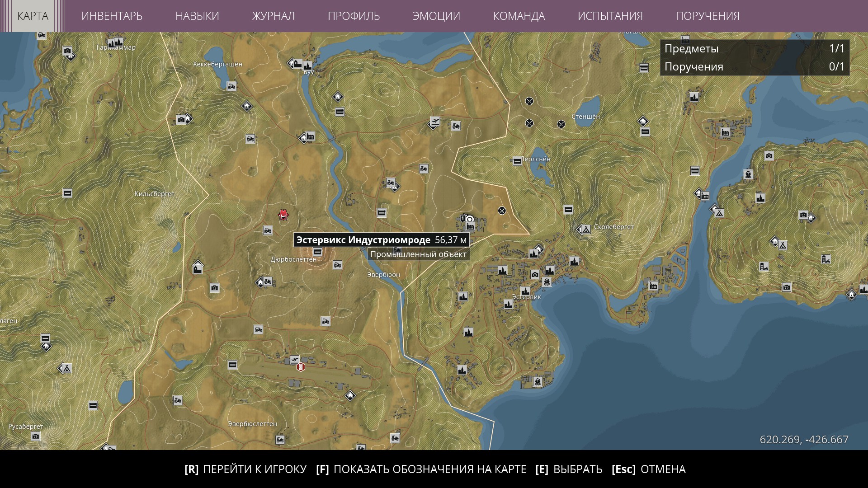Click the Поручения 0/1 counter row
The image size is (868, 488).
point(755,66)
